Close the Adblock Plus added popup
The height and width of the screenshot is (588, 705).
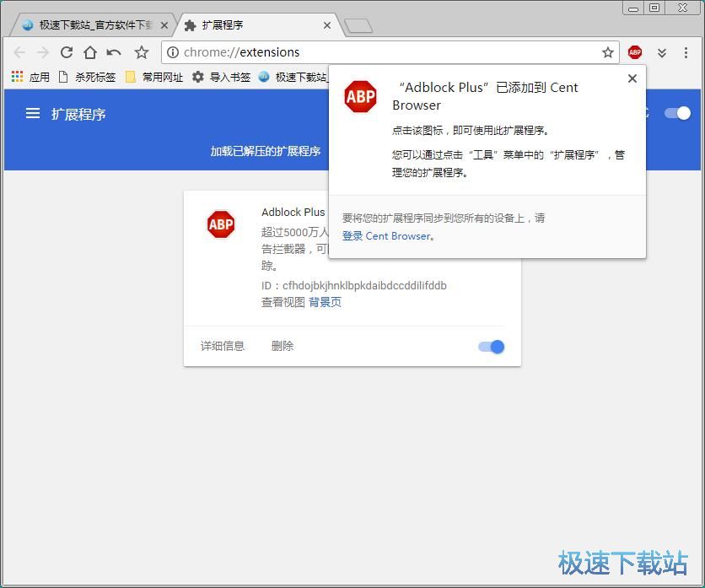tap(632, 78)
